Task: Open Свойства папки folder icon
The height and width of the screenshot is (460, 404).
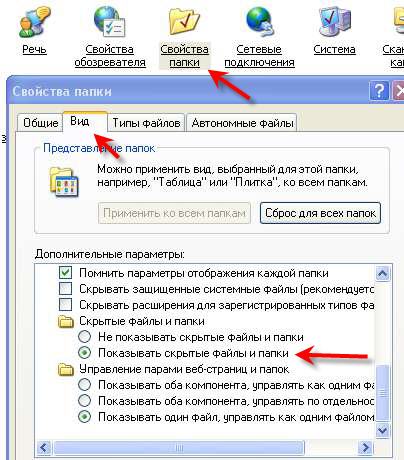Action: pos(184,21)
